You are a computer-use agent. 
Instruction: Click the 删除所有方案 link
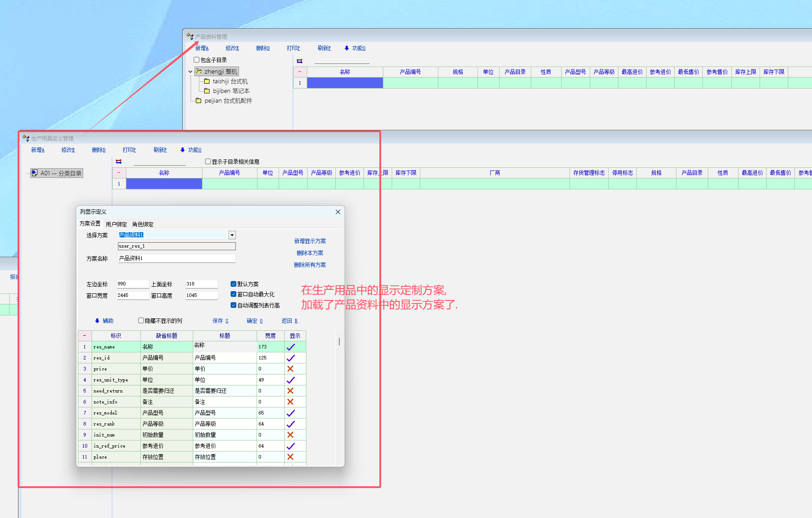(x=310, y=265)
